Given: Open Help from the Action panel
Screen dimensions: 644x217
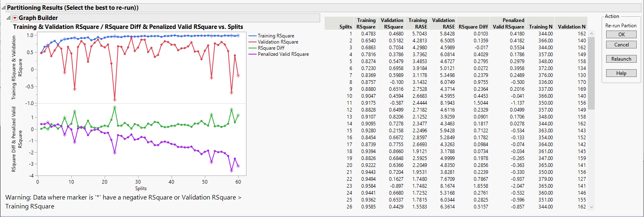Looking at the screenshot, I should [621, 73].
